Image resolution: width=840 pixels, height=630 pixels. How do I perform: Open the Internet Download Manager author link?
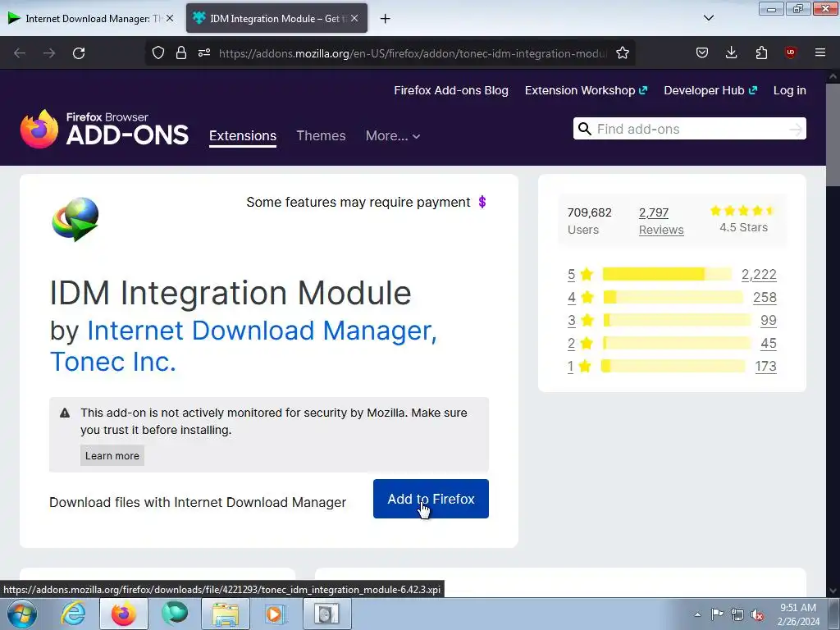pyautogui.click(x=262, y=330)
